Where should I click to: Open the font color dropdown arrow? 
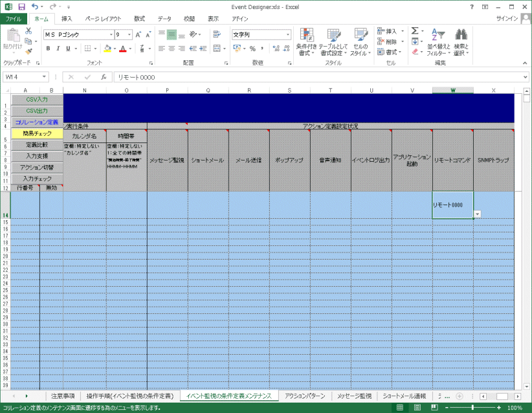(130, 49)
